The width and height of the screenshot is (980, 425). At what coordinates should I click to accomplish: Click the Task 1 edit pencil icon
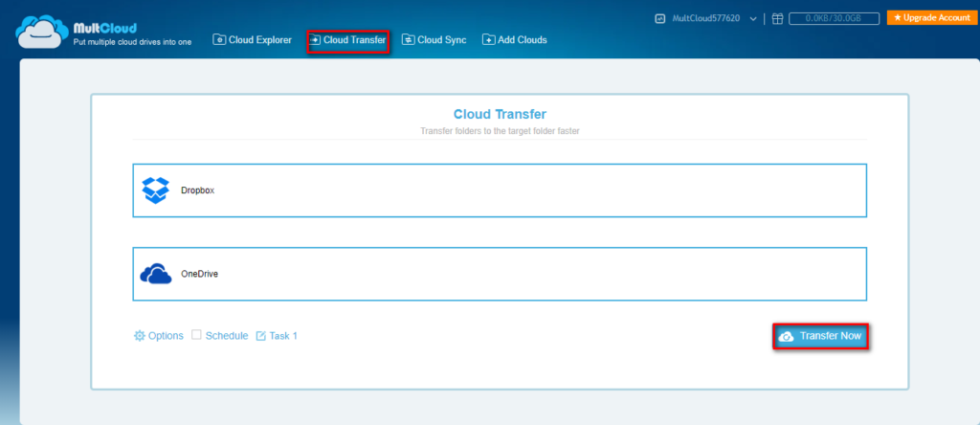pyautogui.click(x=260, y=336)
